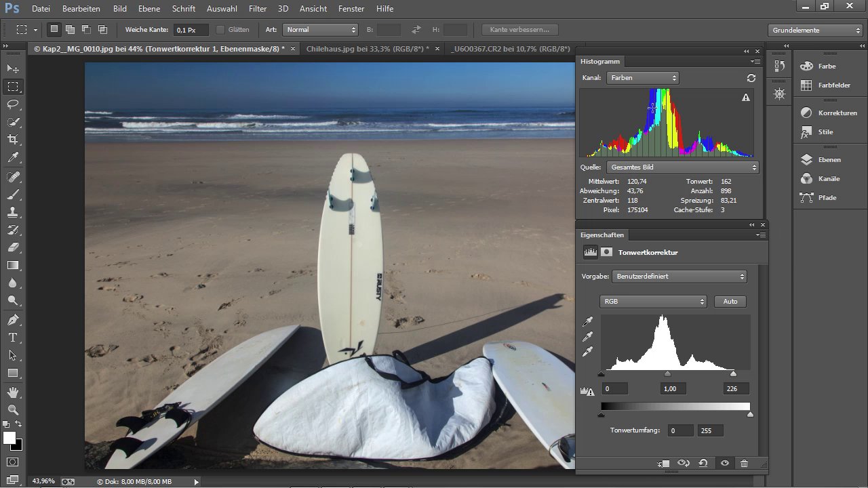This screenshot has height=488, width=868.
Task: Open the Ebenen panel
Action: (x=829, y=160)
